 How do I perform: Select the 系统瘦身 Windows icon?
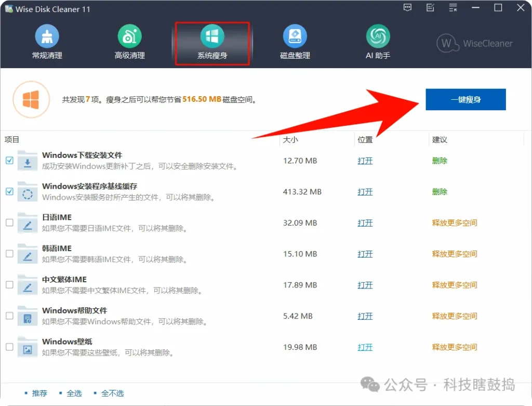point(212,36)
